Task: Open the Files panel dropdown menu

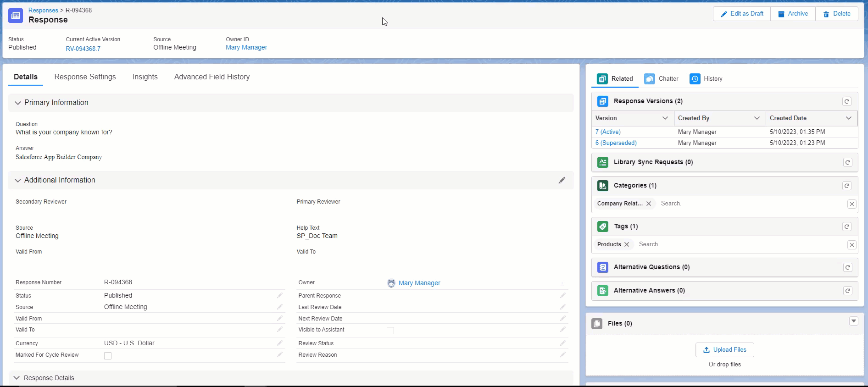Action: [853, 321]
